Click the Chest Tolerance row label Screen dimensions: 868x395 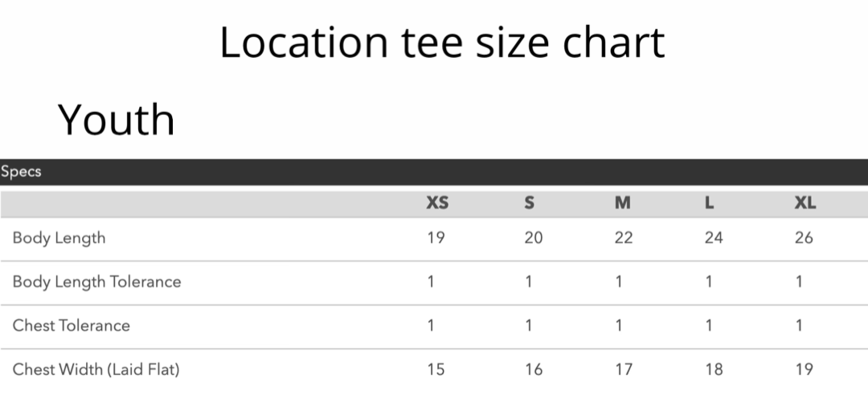(71, 326)
